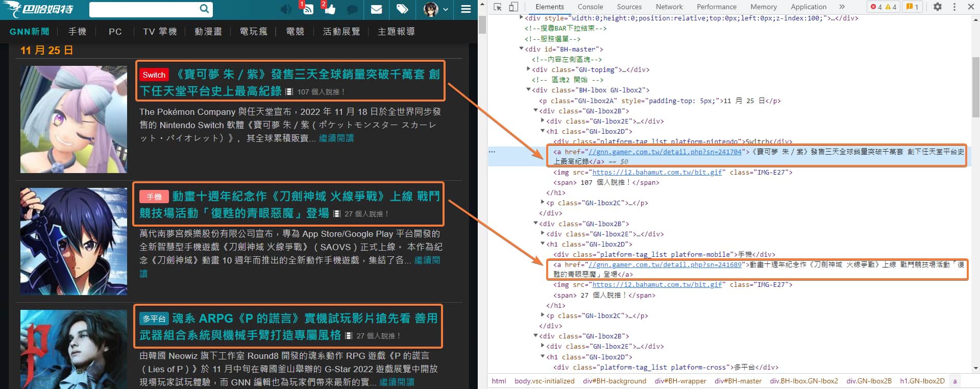Open the P 的謊言 ARPG headline
Screen dimensions: 980x389
(288, 326)
